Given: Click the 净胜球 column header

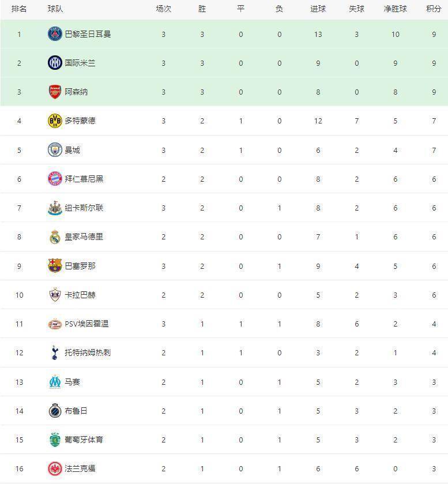Looking at the screenshot, I should [x=395, y=9].
